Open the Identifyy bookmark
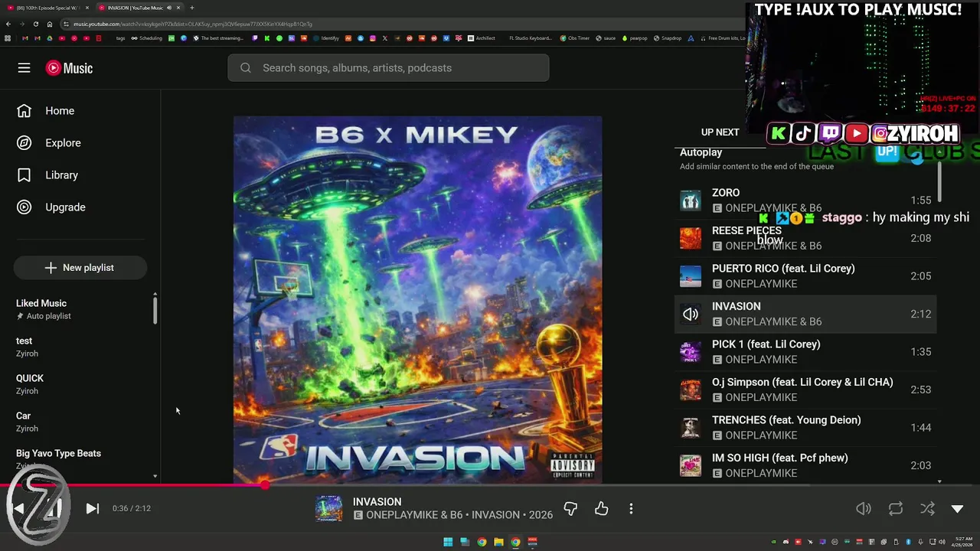This screenshot has width=980, height=551. [x=325, y=38]
